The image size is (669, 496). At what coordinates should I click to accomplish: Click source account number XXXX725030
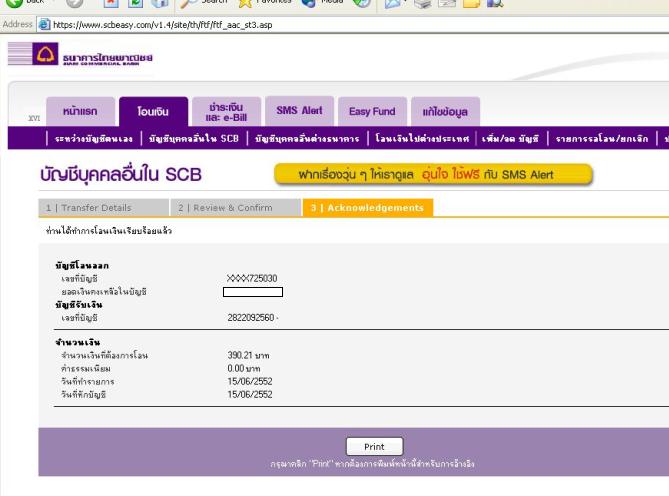point(252,278)
